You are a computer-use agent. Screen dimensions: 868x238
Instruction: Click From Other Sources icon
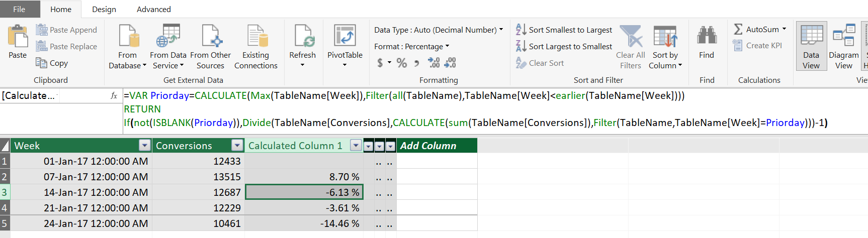(x=211, y=36)
